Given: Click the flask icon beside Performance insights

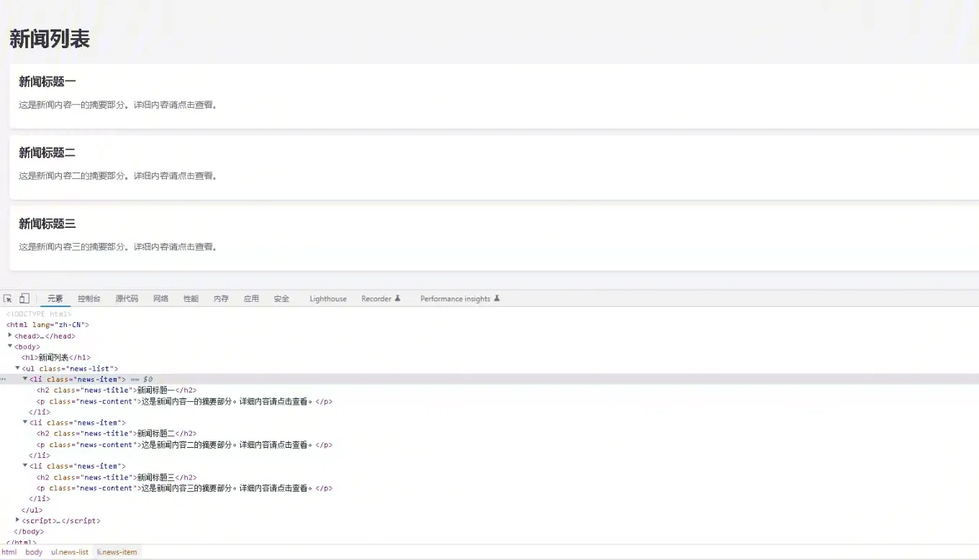Looking at the screenshot, I should 496,298.
